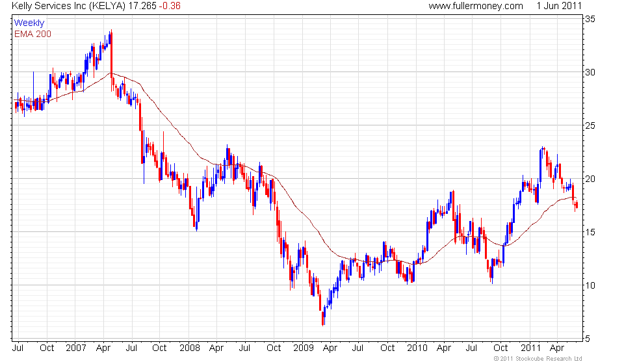Click the 1 Jun 2011 date label
Screen dimensions: 637x364
click(559, 6)
